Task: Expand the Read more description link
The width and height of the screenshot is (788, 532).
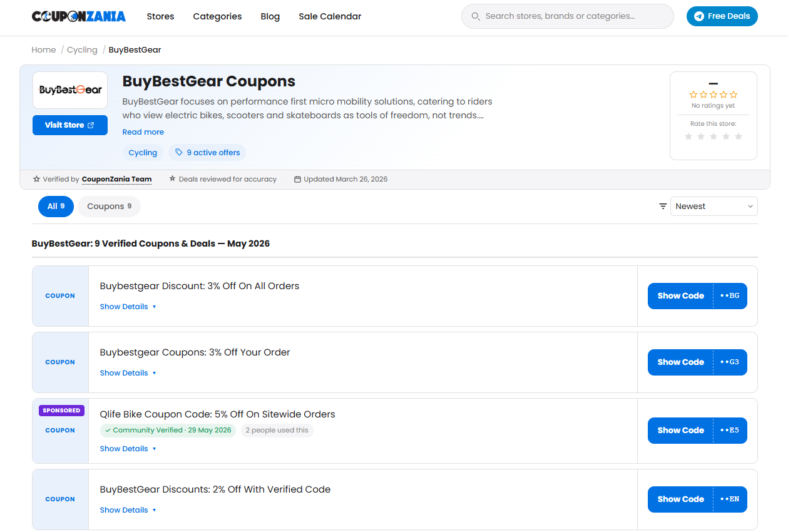Action: coord(143,132)
